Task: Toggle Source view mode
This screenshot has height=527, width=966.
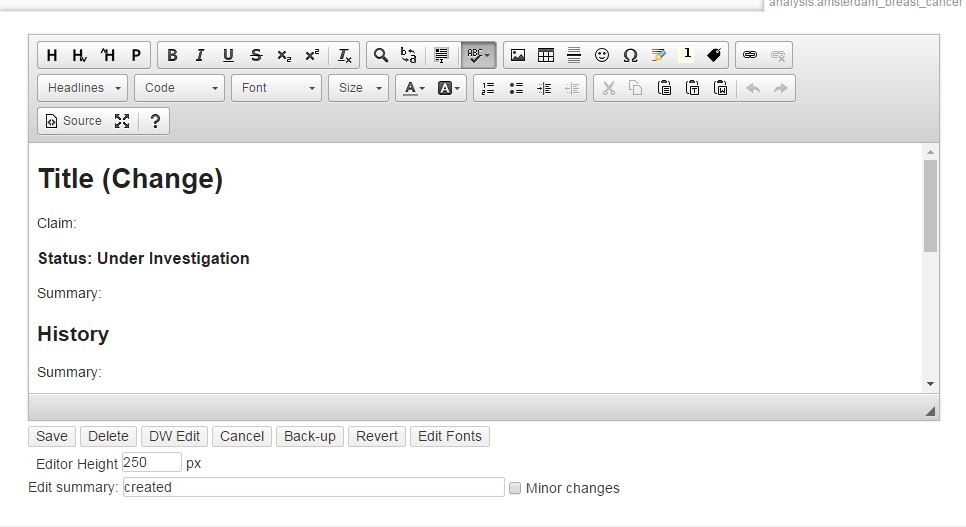Action: [x=73, y=121]
